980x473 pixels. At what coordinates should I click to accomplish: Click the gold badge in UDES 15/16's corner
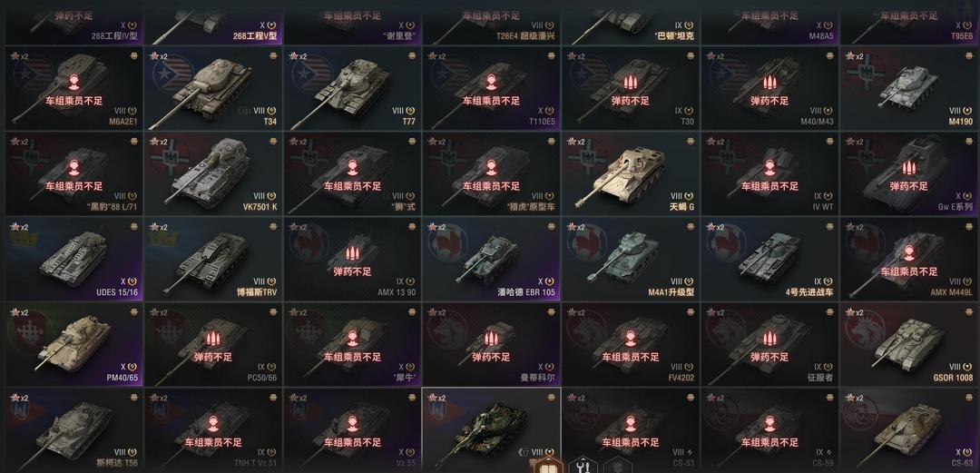point(133,226)
